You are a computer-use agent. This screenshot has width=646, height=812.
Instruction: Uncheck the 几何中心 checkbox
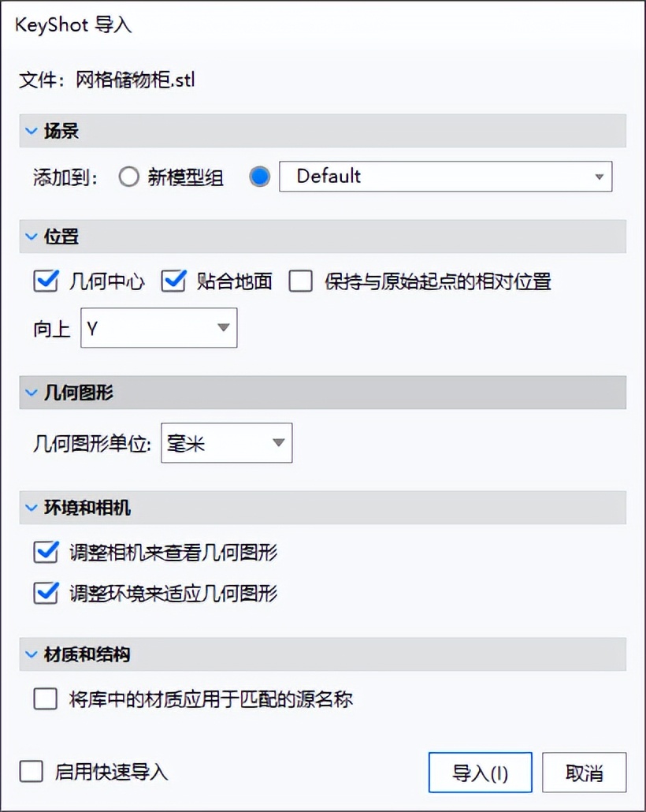[45, 281]
